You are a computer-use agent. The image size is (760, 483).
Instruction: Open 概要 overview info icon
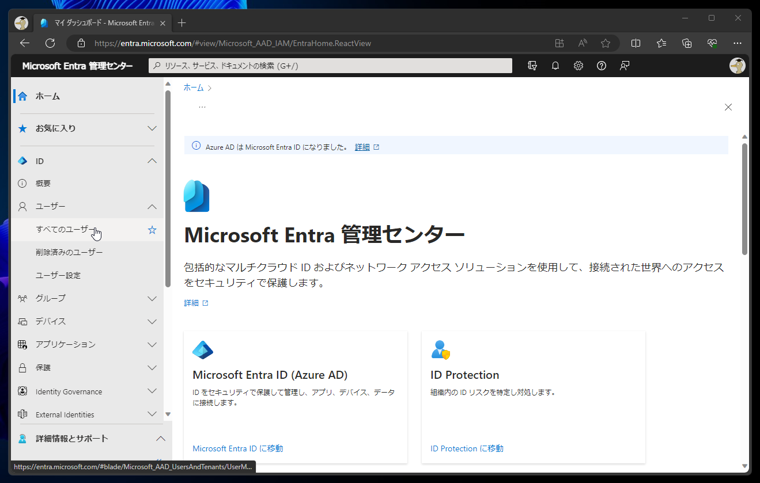tap(22, 183)
